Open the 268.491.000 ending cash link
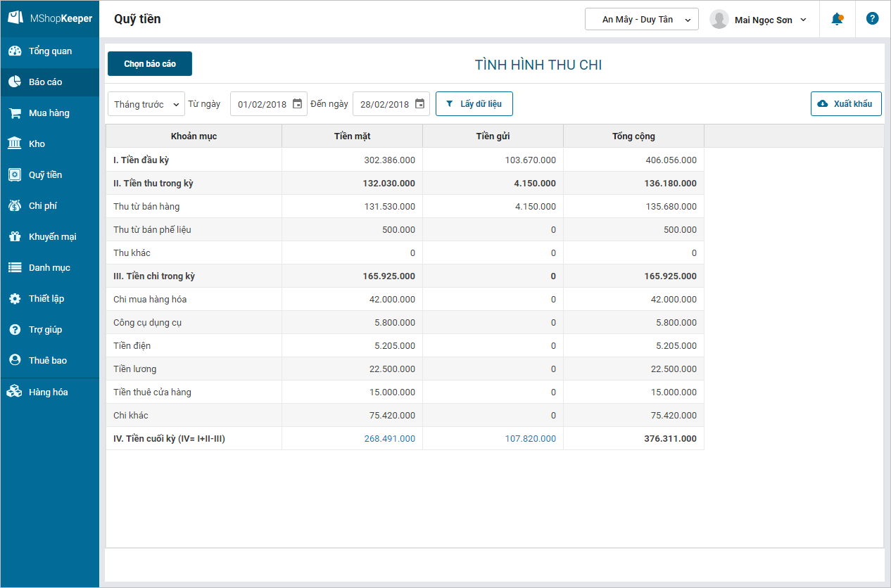This screenshot has height=588, width=891. click(x=389, y=439)
